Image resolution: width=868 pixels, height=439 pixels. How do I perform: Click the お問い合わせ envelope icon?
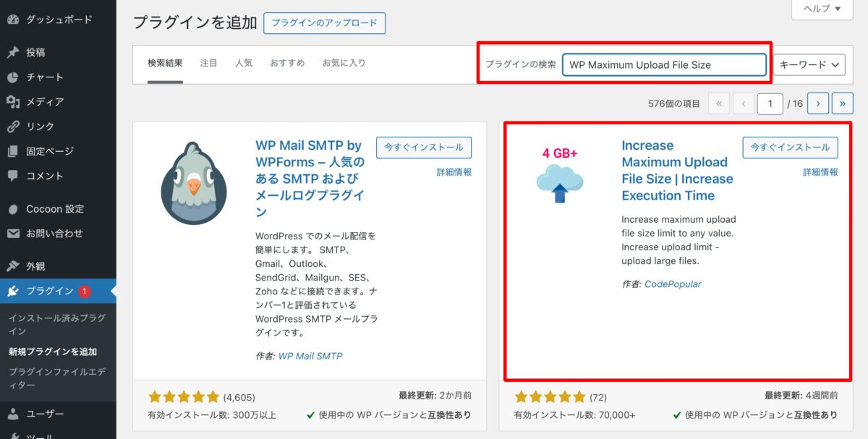(x=13, y=234)
